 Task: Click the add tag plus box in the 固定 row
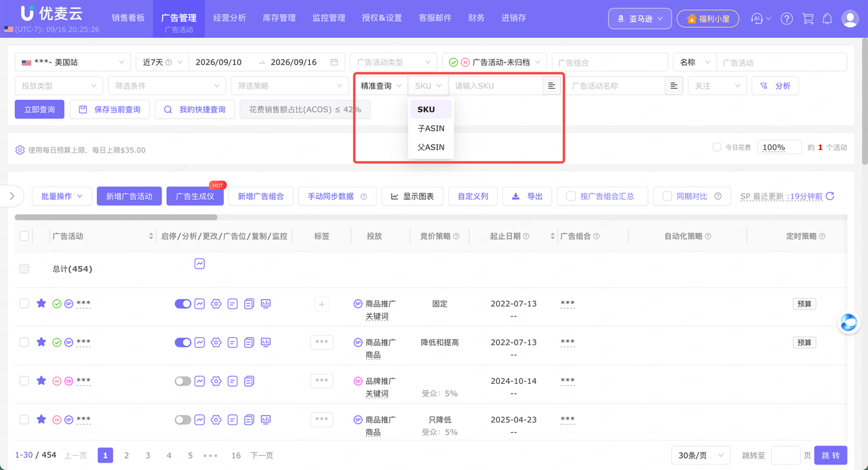click(322, 305)
